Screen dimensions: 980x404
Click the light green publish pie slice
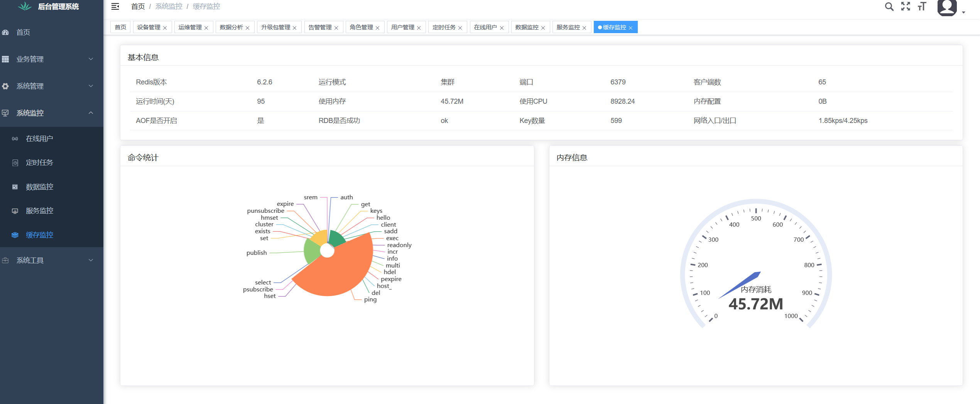312,251
